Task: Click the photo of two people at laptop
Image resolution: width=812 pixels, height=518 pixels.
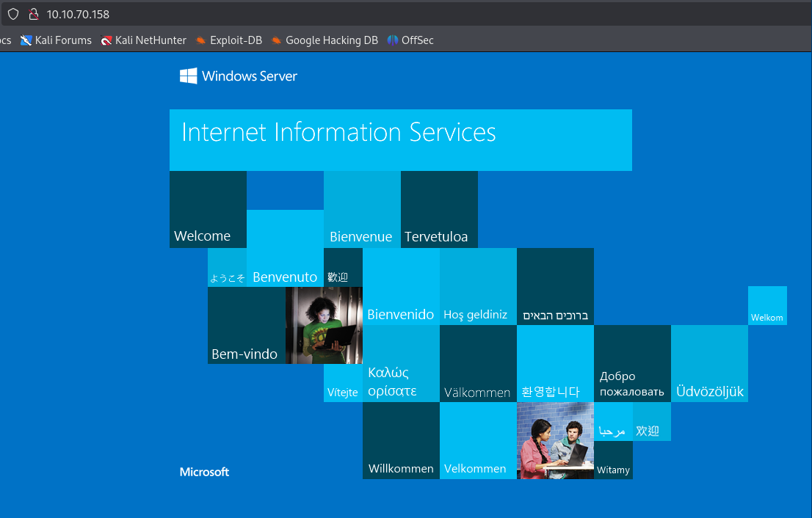Action: pyautogui.click(x=555, y=440)
